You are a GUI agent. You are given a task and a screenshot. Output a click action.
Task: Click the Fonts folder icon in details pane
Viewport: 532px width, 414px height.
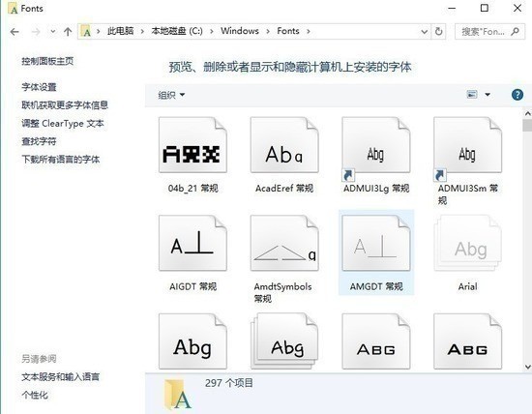pos(178,395)
